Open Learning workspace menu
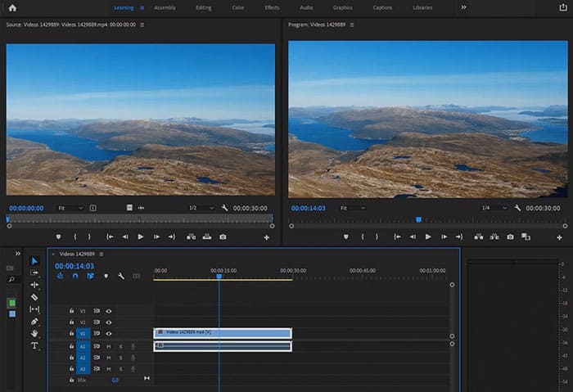Screen dimensions: 573x392 coord(142,7)
